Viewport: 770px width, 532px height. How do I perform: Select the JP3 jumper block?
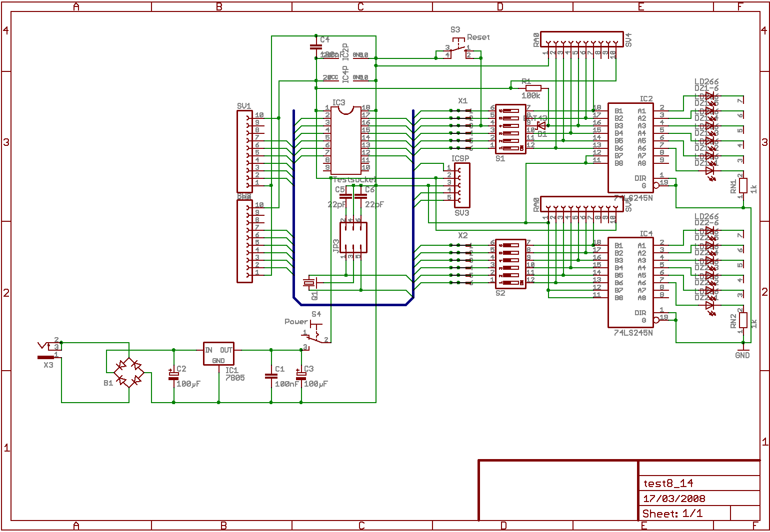point(353,238)
